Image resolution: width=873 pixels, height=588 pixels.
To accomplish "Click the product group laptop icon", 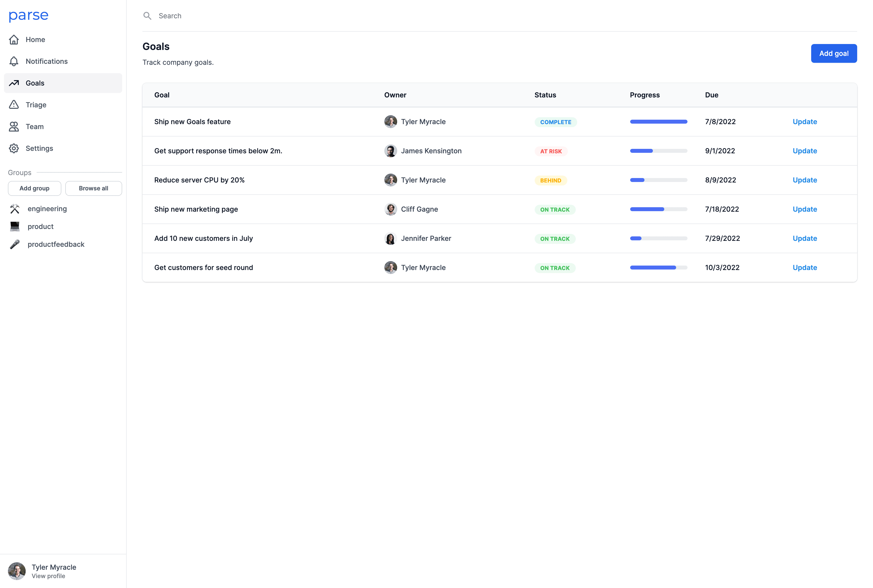I will click(15, 226).
